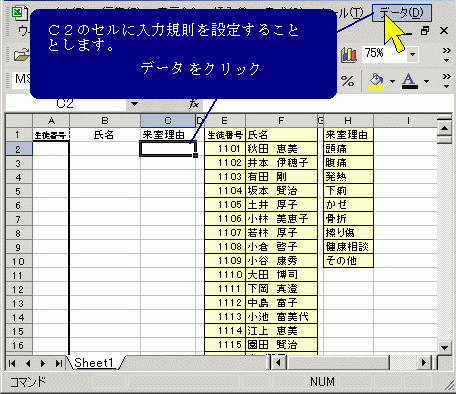Click the vertical scrollbar down arrow
Image resolution: width=456 pixels, height=394 pixels.
pyautogui.click(x=444, y=347)
